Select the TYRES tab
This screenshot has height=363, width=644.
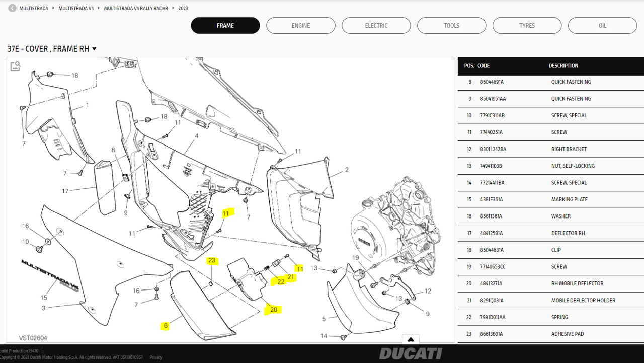527,26
